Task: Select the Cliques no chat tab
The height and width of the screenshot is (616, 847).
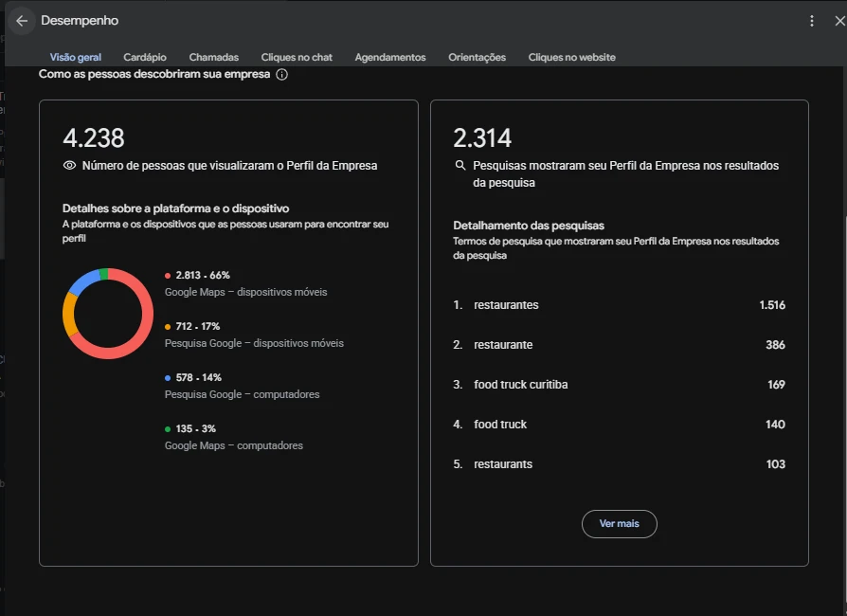Action: pos(297,57)
